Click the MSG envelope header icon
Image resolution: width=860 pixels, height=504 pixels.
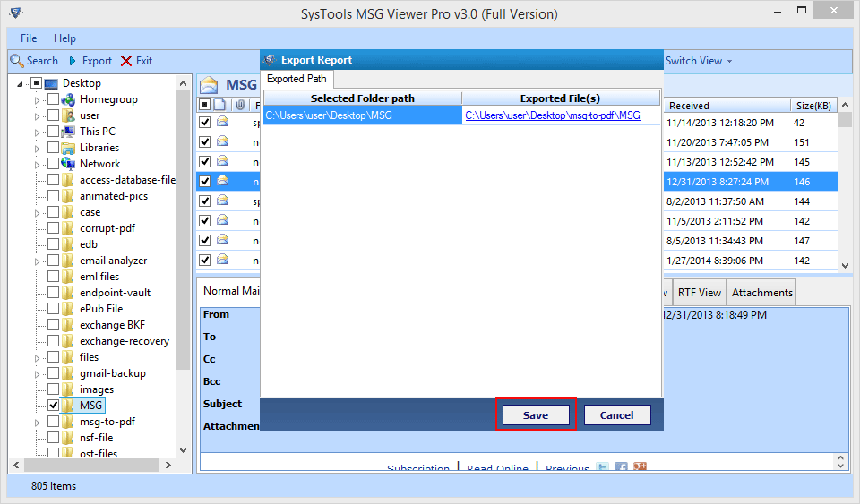point(209,85)
